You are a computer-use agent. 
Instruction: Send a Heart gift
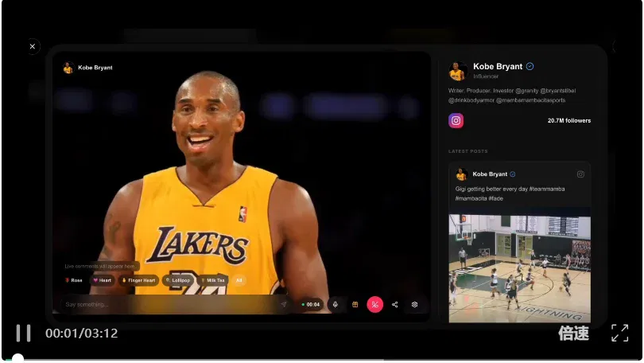pyautogui.click(x=103, y=280)
